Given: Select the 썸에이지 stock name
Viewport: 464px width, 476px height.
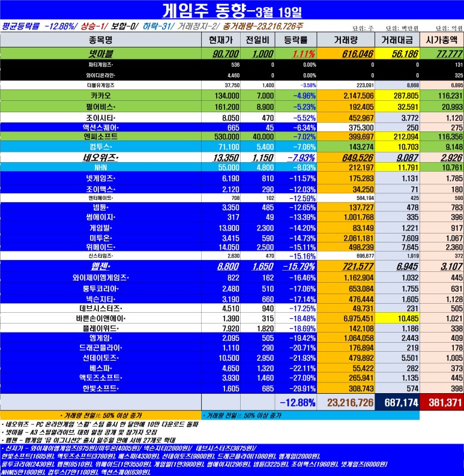Looking at the screenshot, I should [100, 217].
